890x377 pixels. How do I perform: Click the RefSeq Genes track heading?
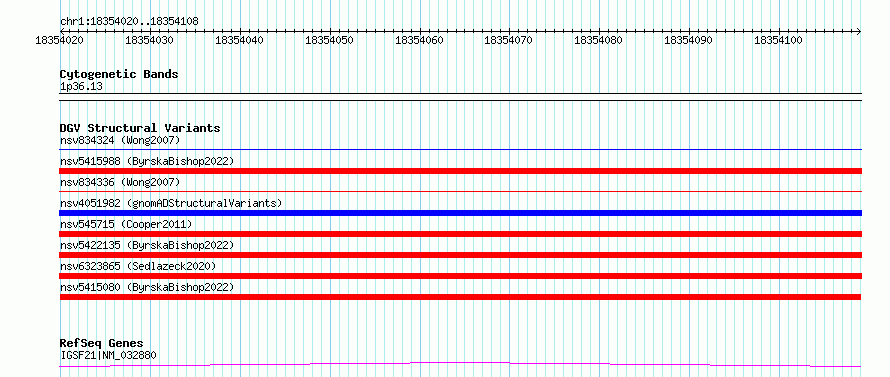point(101,344)
